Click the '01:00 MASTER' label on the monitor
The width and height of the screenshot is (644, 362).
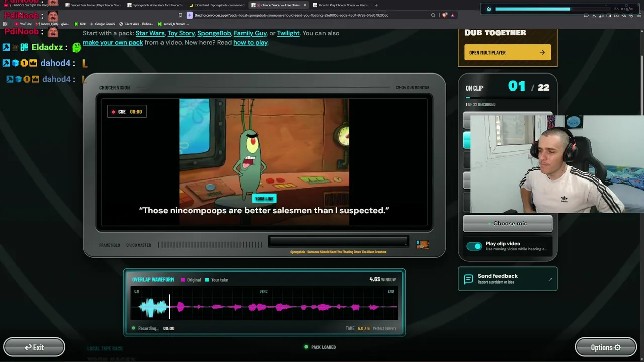(138, 245)
